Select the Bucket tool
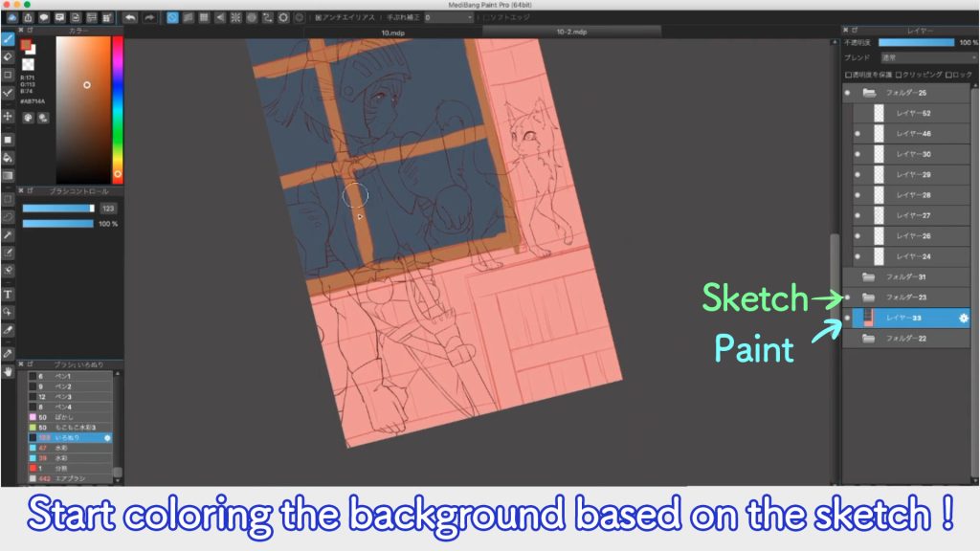Image resolution: width=980 pixels, height=551 pixels. point(8,158)
